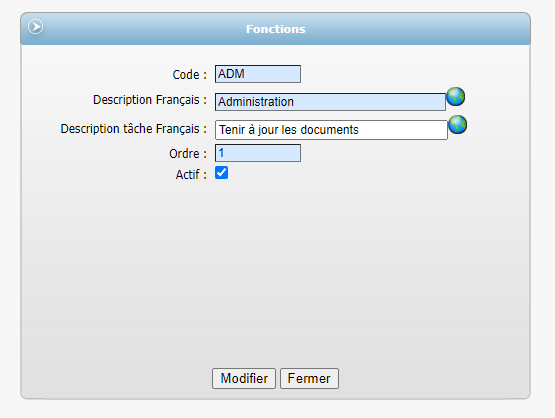Image resolution: width=555 pixels, height=418 pixels.
Task: Click the word Tenir in task description field
Action: pos(232,130)
